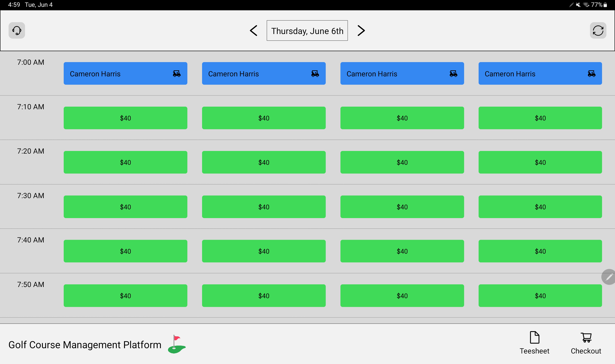
Task: Go to the next day arrow
Action: 361,31
